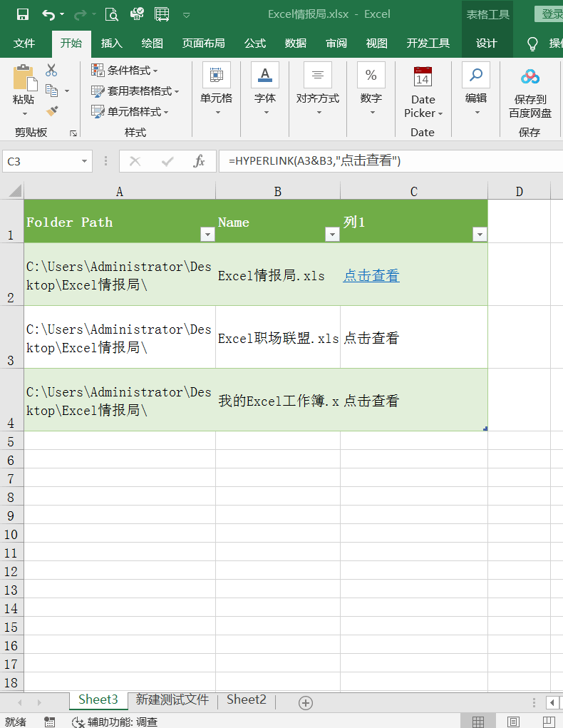Open the Folder Path filter dropdown
563x728 pixels.
[x=207, y=235]
